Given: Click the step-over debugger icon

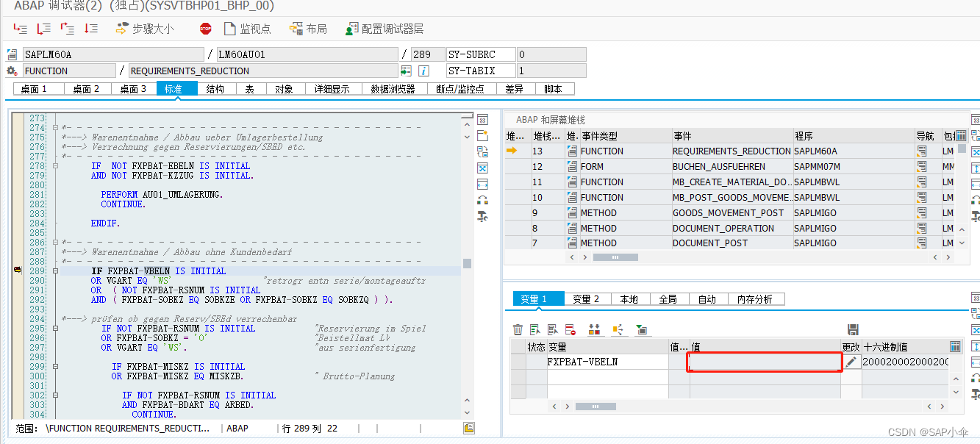Looking at the screenshot, I should click(43, 30).
